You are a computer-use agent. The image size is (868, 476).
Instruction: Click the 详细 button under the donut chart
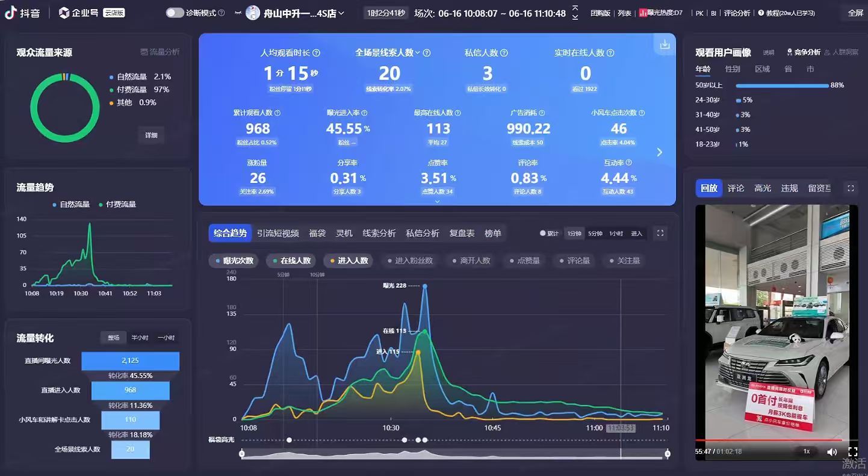click(151, 135)
